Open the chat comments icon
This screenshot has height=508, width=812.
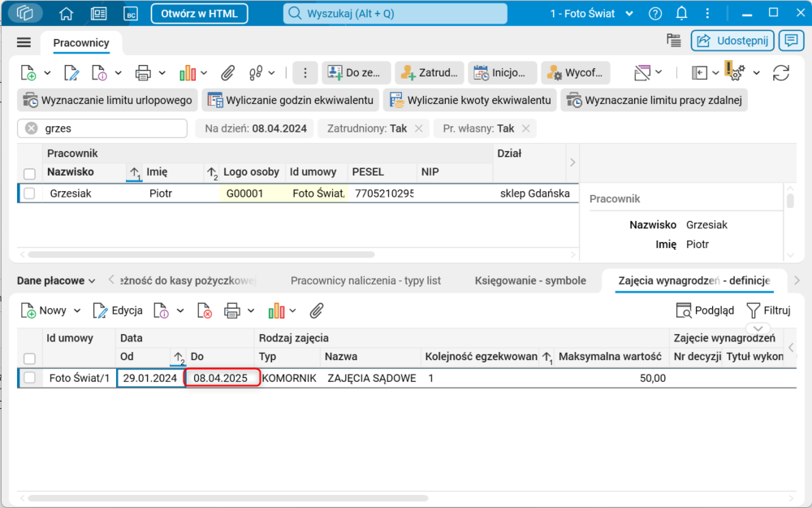[x=791, y=41]
